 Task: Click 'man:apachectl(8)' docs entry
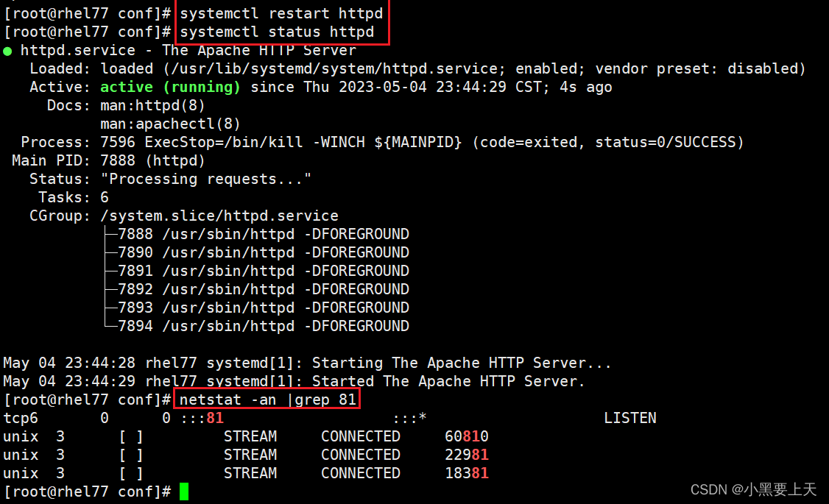pos(170,124)
